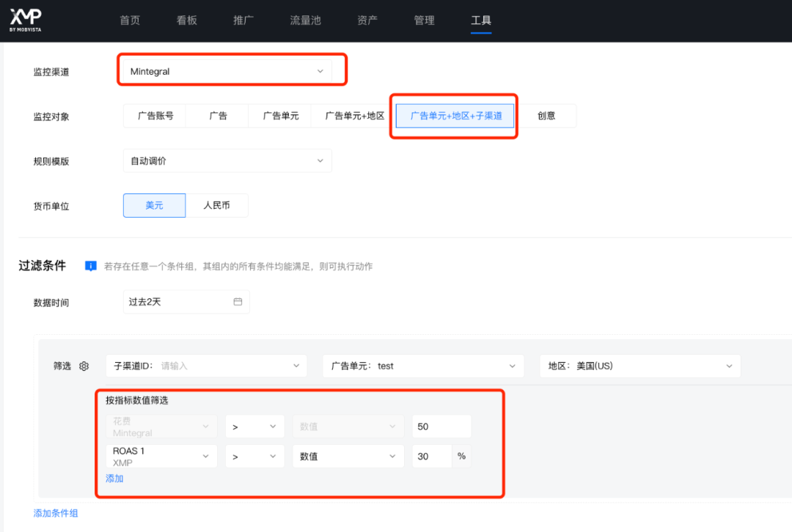Click the value input showing 50
Screen dimensions: 792x532
coord(441,426)
